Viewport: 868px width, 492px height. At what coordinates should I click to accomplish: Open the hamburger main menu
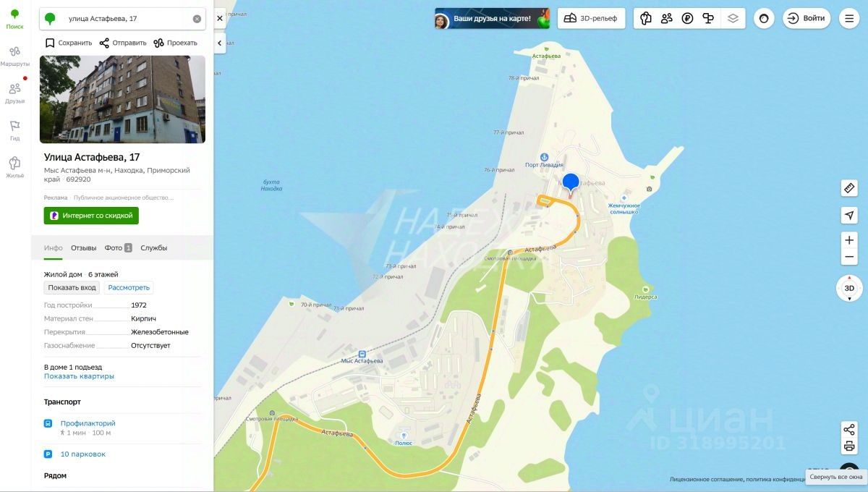tap(848, 19)
